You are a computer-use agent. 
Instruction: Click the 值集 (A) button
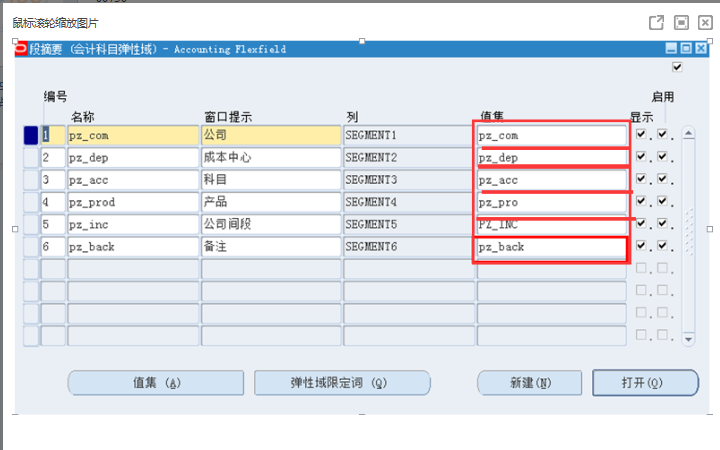(x=155, y=382)
